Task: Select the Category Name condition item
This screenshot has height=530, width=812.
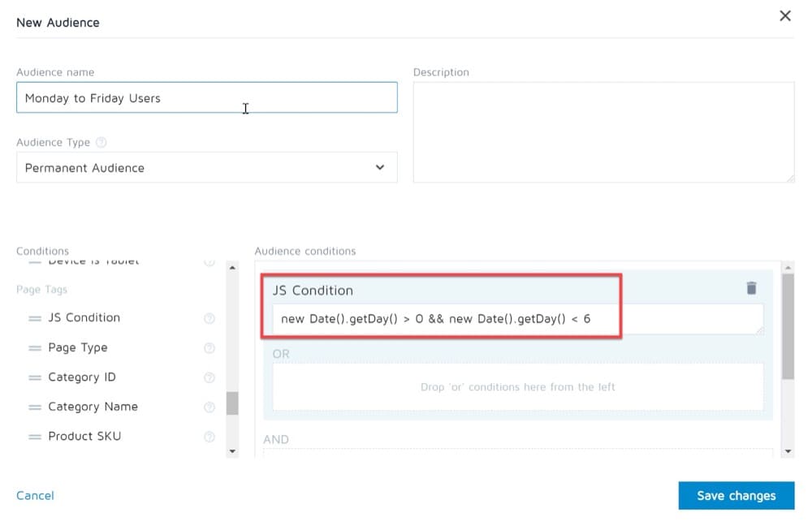Action: click(93, 407)
